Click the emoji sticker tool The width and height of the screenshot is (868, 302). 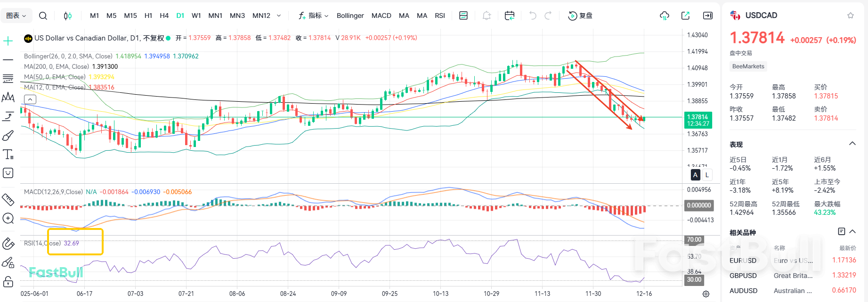(8, 173)
